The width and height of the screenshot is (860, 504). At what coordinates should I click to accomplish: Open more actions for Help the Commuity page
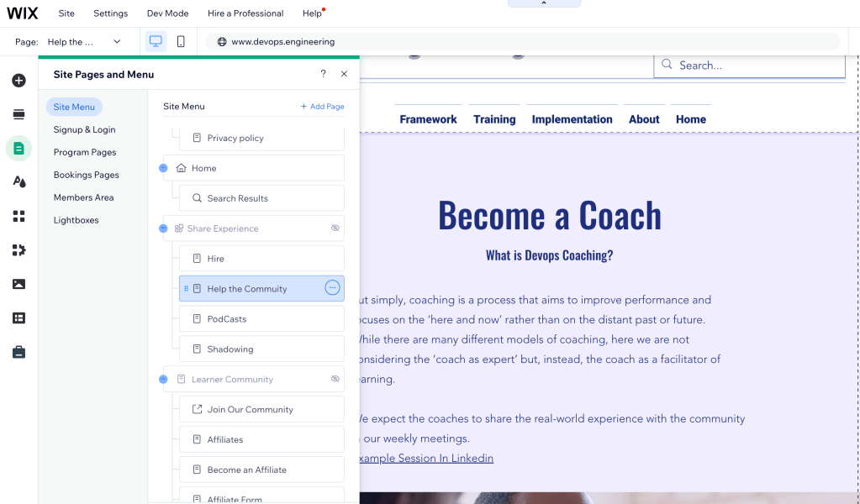(x=332, y=287)
